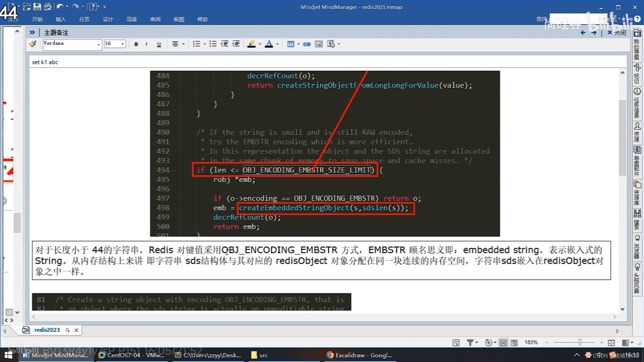Viewport: 644px width, 362px height.
Task: Click the insert image icon
Action: 318,44
